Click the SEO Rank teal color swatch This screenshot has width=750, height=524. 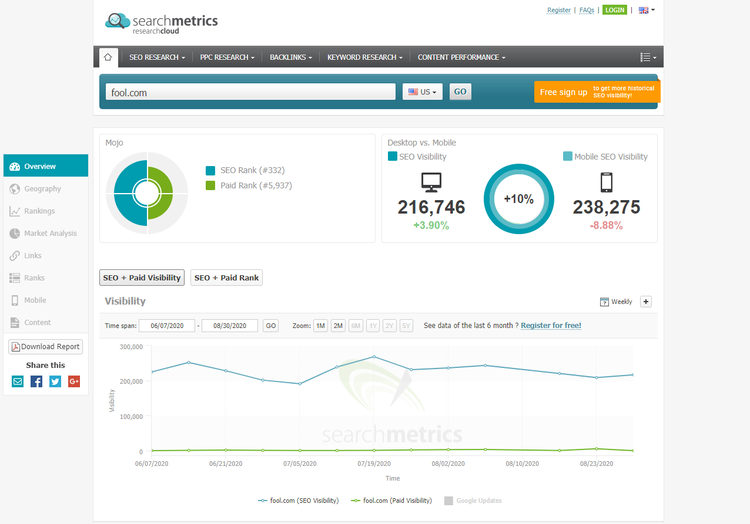210,171
